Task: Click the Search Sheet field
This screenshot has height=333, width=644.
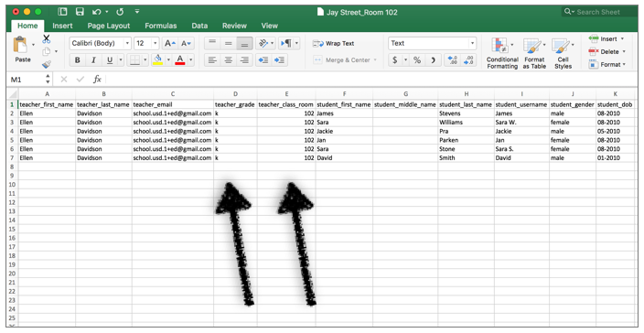Action: click(599, 12)
